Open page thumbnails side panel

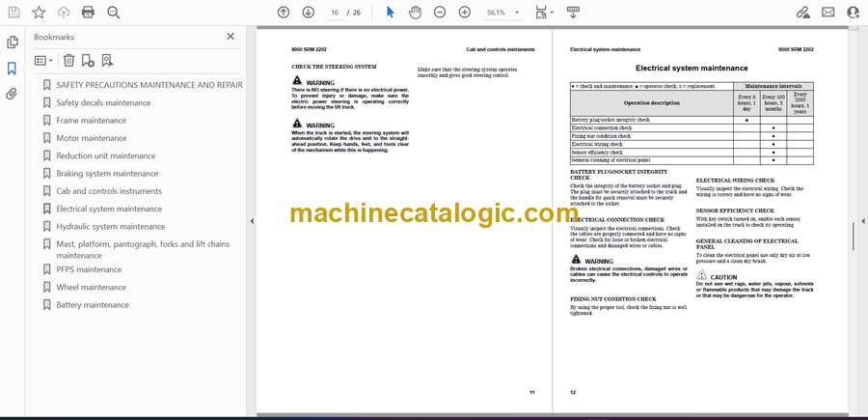(13, 42)
